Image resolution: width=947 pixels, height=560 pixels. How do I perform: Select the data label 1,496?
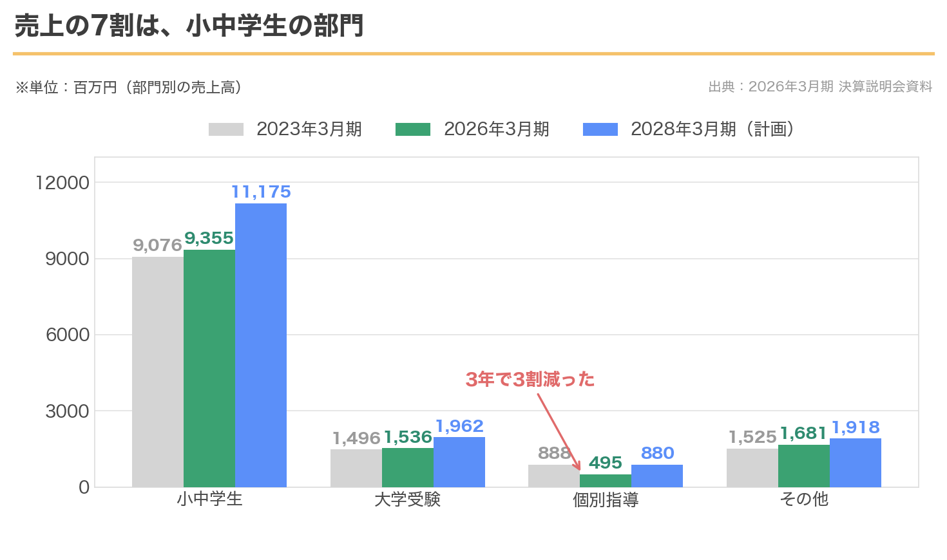356,438
